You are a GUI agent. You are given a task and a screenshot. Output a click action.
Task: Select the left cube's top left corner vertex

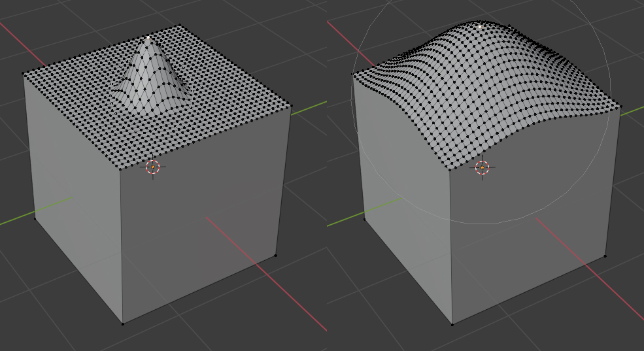point(23,74)
